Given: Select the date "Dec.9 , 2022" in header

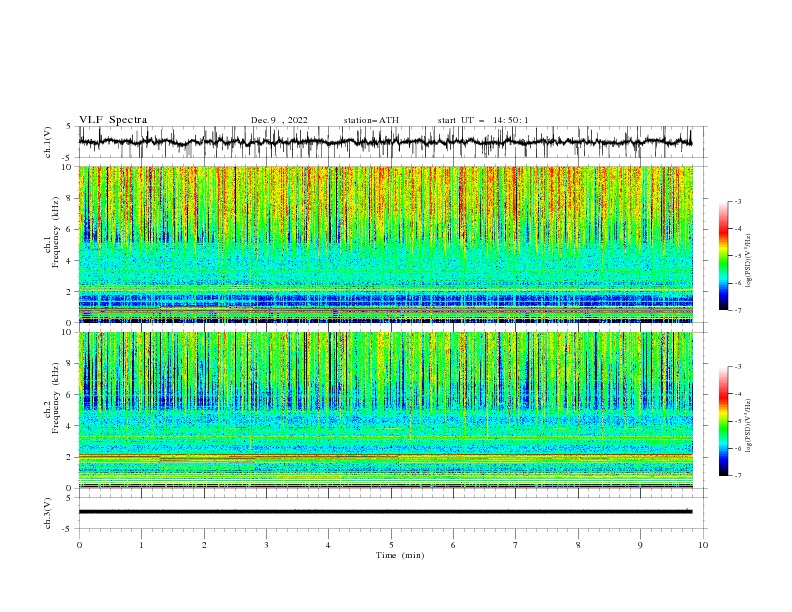Looking at the screenshot, I should 279,120.
